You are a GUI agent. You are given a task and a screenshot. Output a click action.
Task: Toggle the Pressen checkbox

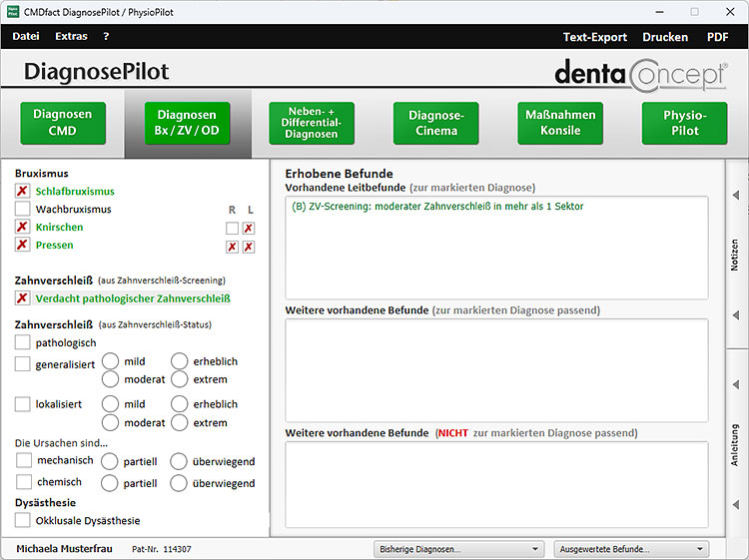[22, 245]
